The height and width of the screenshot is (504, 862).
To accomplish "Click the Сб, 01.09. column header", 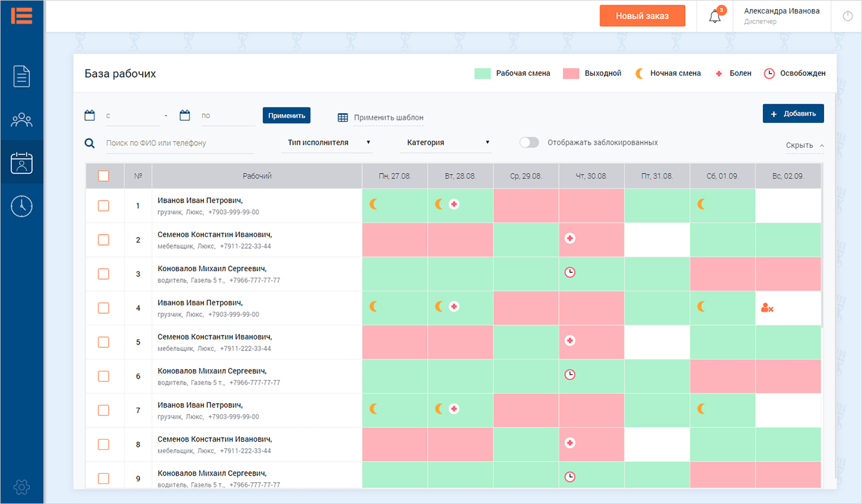I will pyautogui.click(x=722, y=176).
